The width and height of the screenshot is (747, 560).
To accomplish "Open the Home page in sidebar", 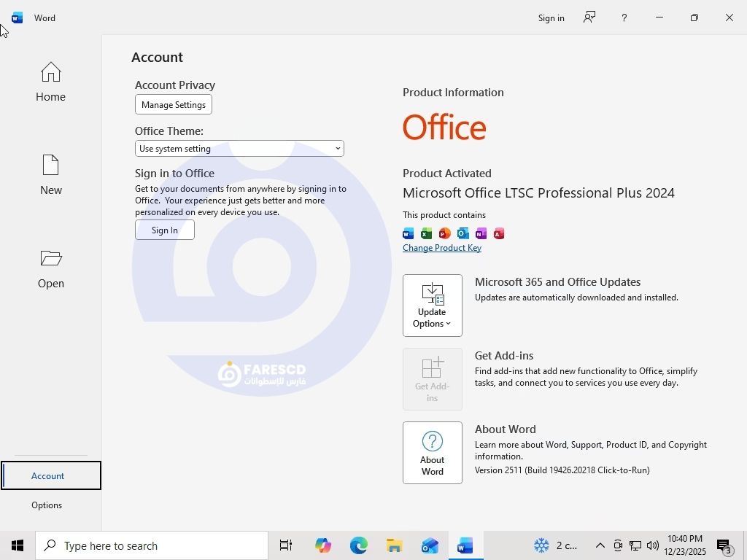I will (x=50, y=82).
